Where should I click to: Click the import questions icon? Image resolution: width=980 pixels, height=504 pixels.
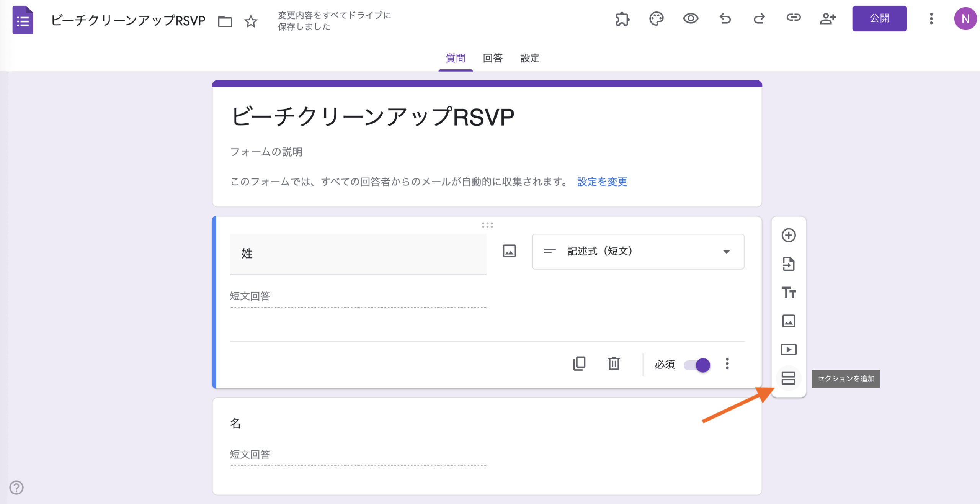[x=788, y=264]
